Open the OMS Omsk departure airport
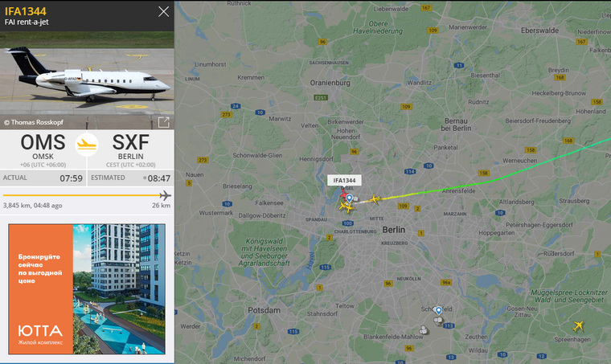This screenshot has height=364, width=611. [43, 146]
